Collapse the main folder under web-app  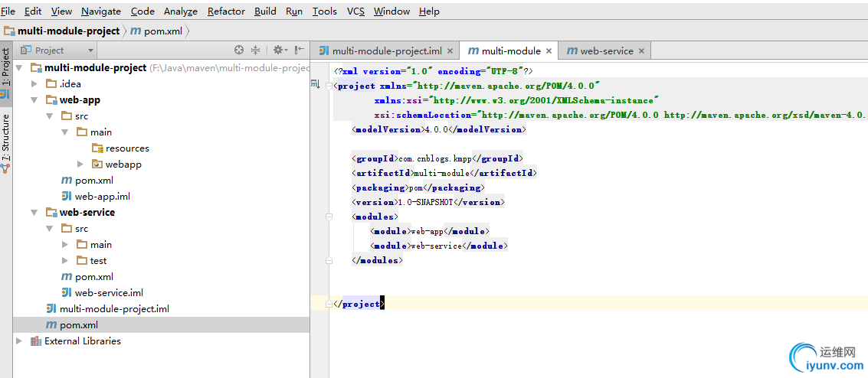65,132
